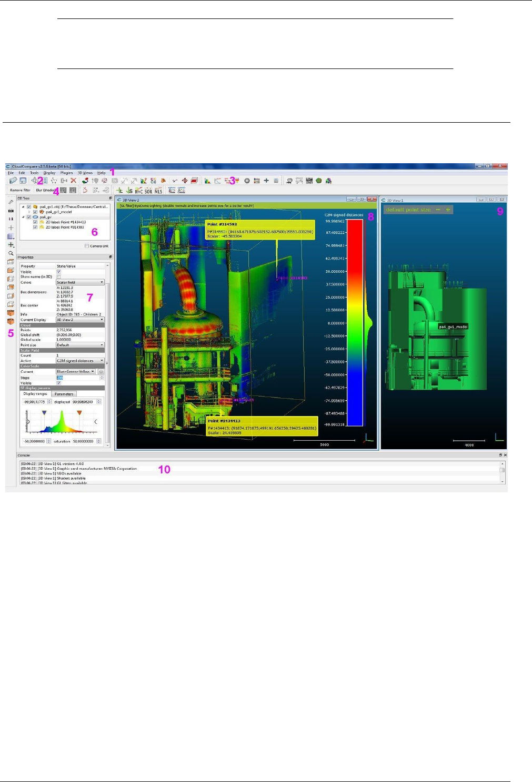This screenshot has width=532, height=782.
Task: Toggle the Color Scale Visible checkbox
Action: click(x=58, y=383)
